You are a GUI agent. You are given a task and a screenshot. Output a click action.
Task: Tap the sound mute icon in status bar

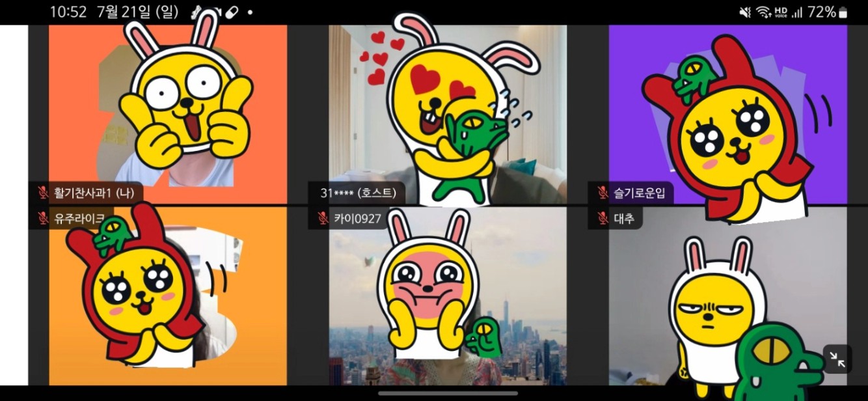745,12
